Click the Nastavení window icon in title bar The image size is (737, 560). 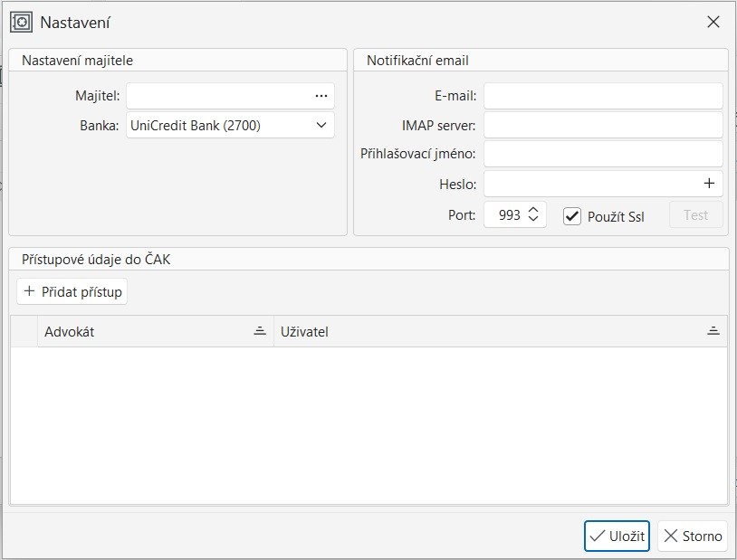pos(21,23)
